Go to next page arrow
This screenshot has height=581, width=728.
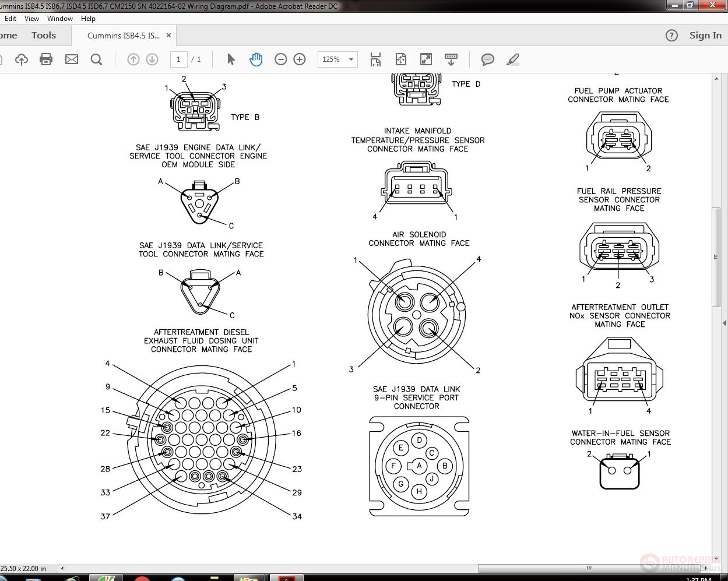(152, 59)
